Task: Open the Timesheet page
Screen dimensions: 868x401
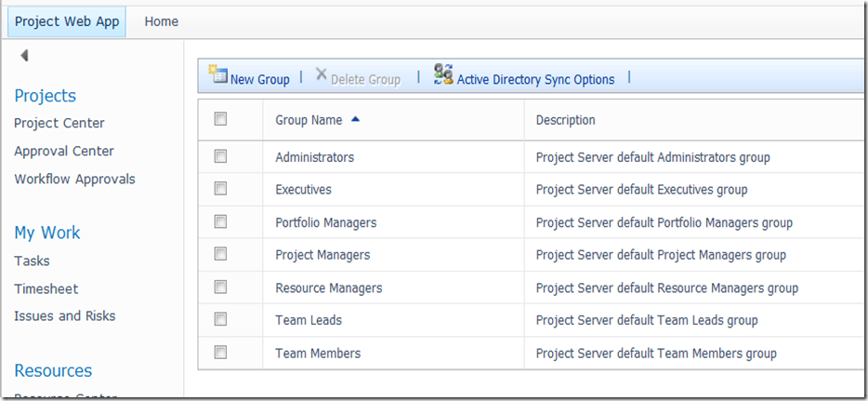Action: pyautogui.click(x=46, y=288)
